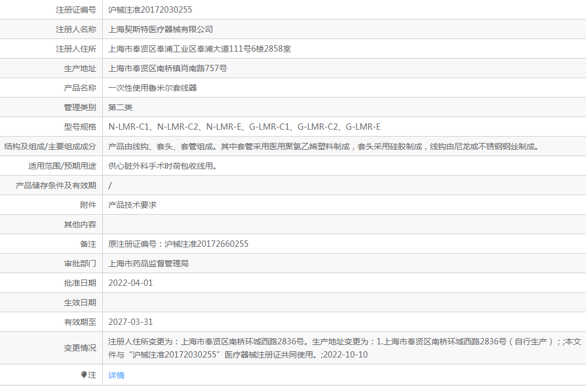Select expiry date 2027-03-31
586x392 pixels.
tap(130, 322)
